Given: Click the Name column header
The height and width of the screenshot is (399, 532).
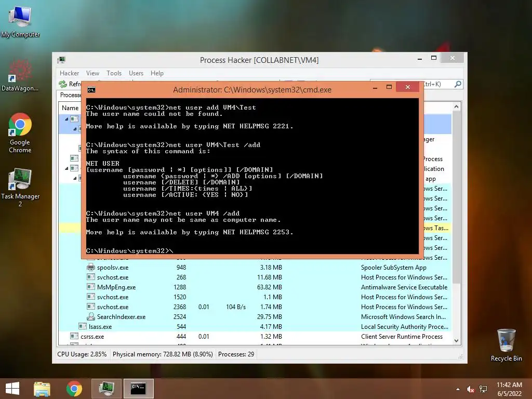Looking at the screenshot, I should 70,108.
